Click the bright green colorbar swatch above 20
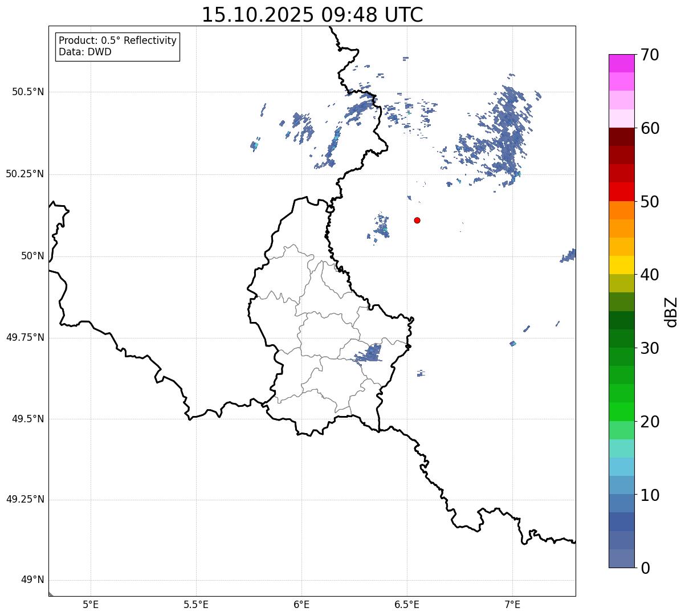Viewport: 685px width, 616px height. coord(622,412)
